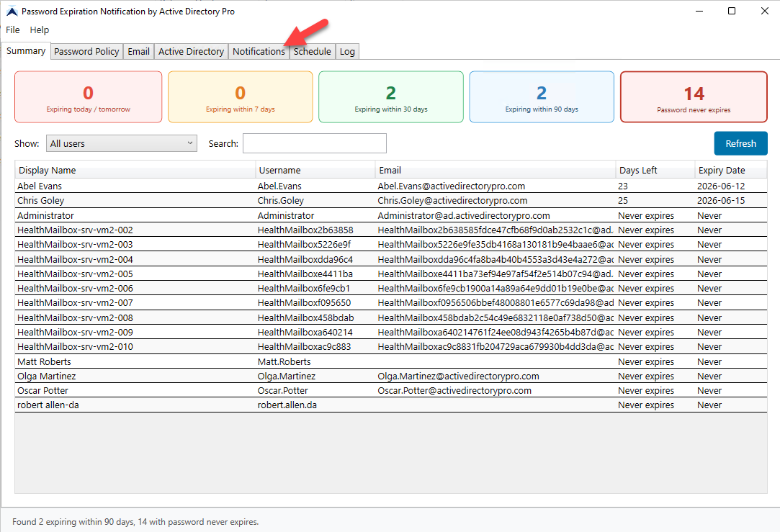Click the Refresh button
This screenshot has width=780, height=532.
pos(740,143)
